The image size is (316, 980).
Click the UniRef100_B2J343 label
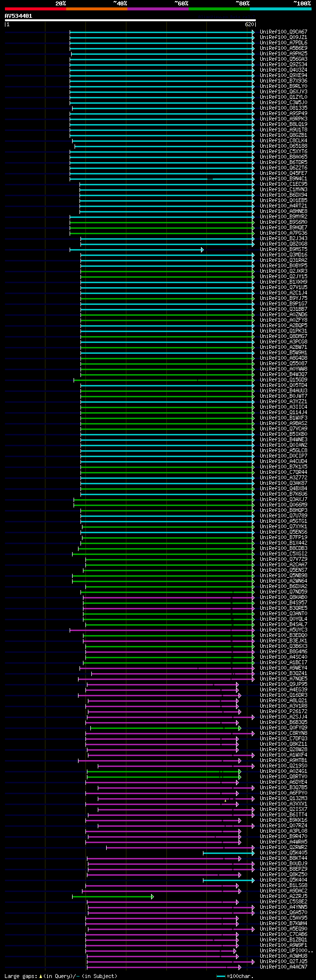[x=283, y=239]
